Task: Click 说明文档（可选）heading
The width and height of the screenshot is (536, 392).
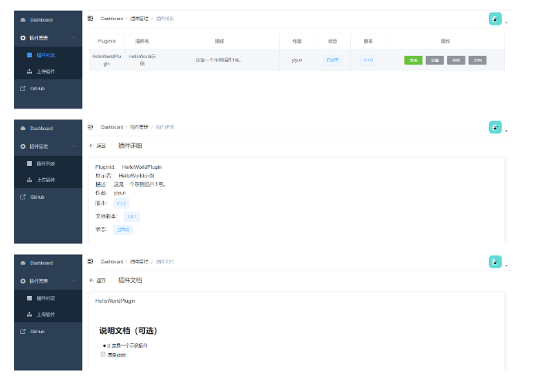Action: click(128, 331)
